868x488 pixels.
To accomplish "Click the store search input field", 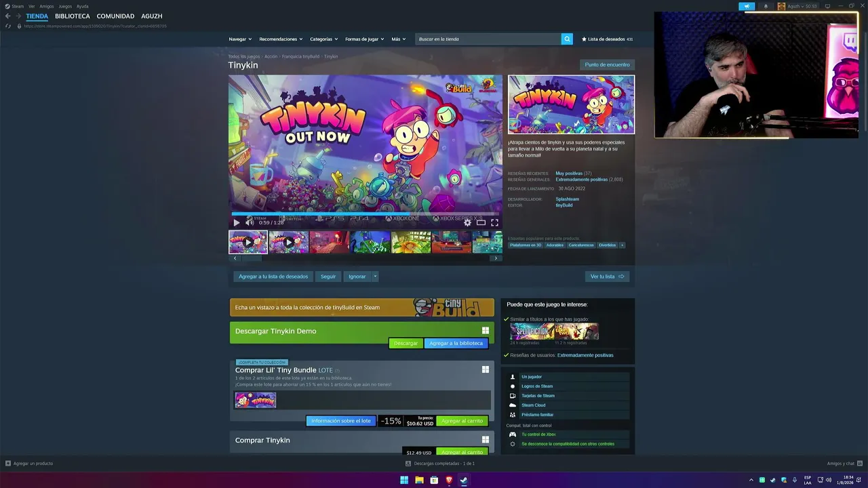I will 488,39.
